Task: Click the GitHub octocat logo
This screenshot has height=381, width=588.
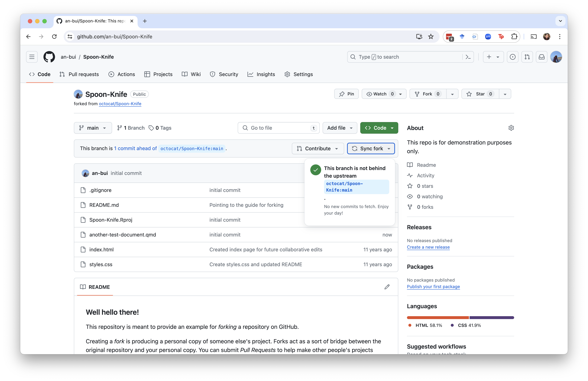Action: tap(49, 57)
